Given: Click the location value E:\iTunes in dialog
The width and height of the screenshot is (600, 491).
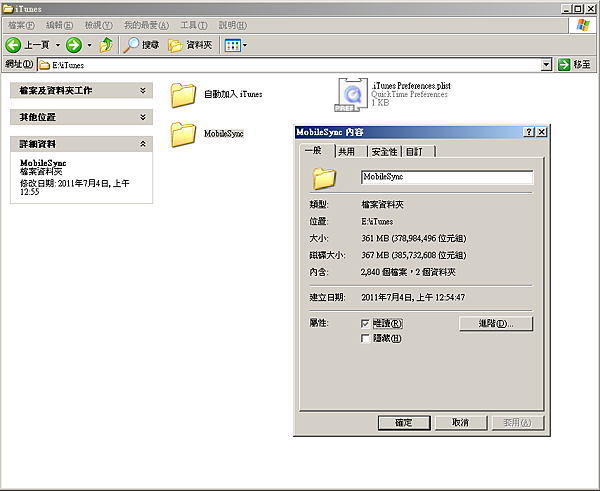Looking at the screenshot, I should click(377, 222).
